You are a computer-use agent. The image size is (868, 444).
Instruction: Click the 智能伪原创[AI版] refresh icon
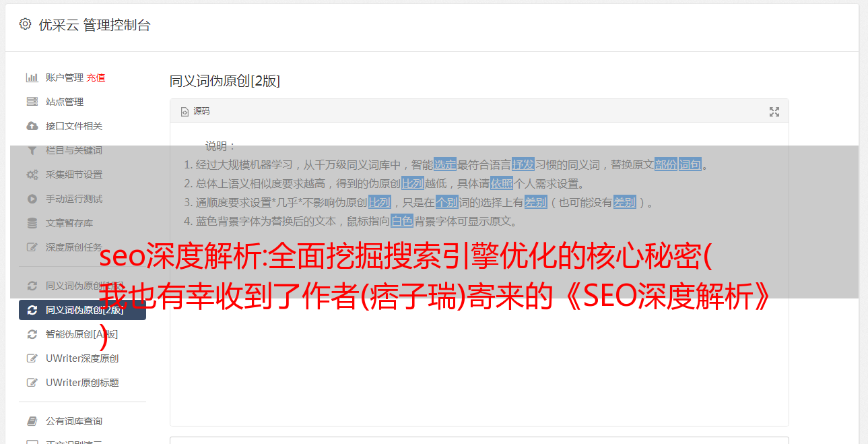(32, 334)
